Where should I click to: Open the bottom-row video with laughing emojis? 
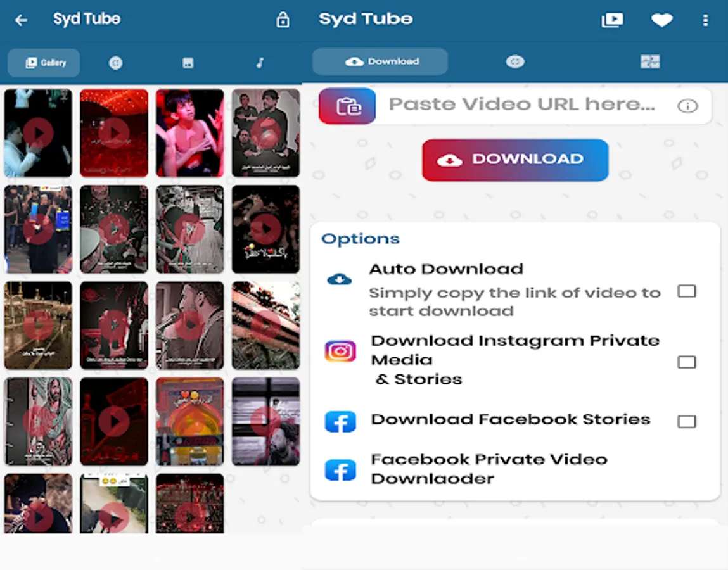click(x=114, y=503)
